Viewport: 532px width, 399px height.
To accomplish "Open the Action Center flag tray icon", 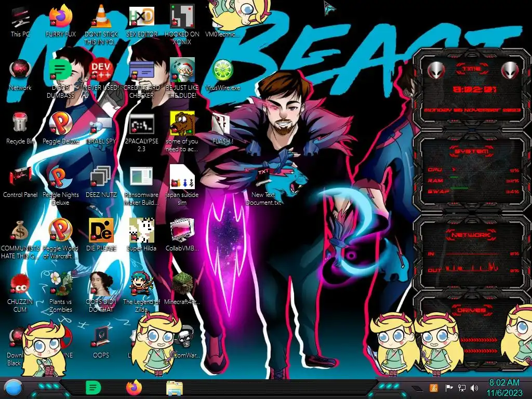I will click(449, 388).
